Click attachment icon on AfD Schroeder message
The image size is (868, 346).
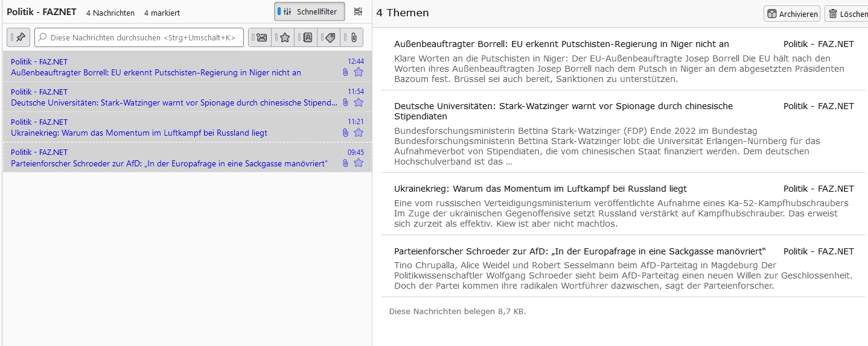(346, 163)
